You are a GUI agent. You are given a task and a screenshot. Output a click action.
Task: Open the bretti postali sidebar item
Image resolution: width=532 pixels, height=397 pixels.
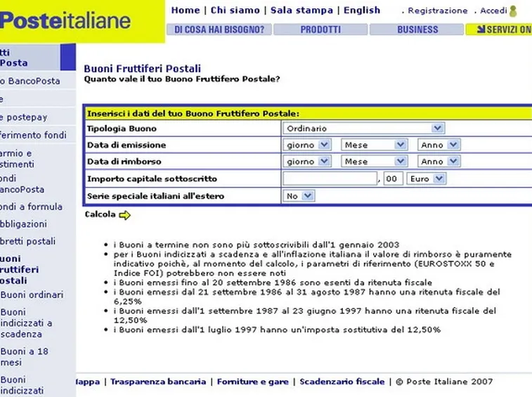tap(28, 241)
